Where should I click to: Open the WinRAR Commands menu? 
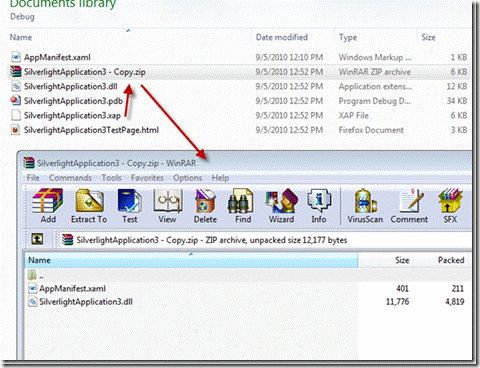(70, 178)
